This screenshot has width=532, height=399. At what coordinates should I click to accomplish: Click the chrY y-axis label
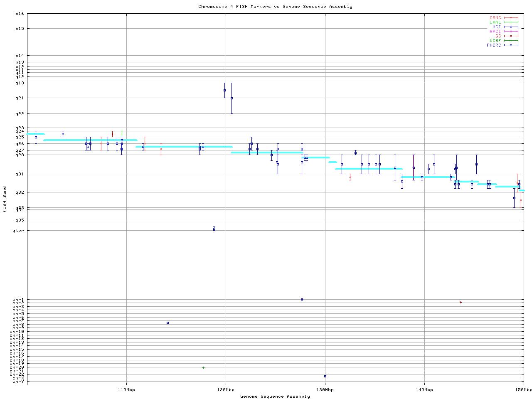click(18, 381)
